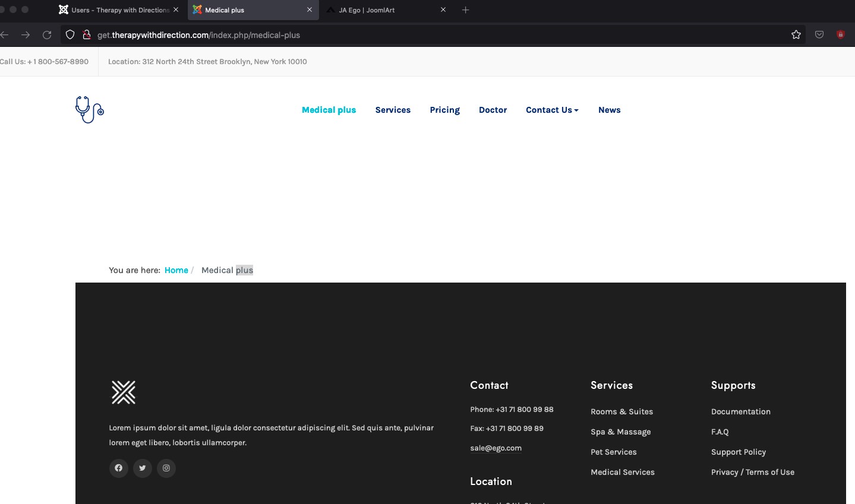855x504 pixels.
Task: Select the Medical plus browser tab
Action: pyautogui.click(x=253, y=10)
